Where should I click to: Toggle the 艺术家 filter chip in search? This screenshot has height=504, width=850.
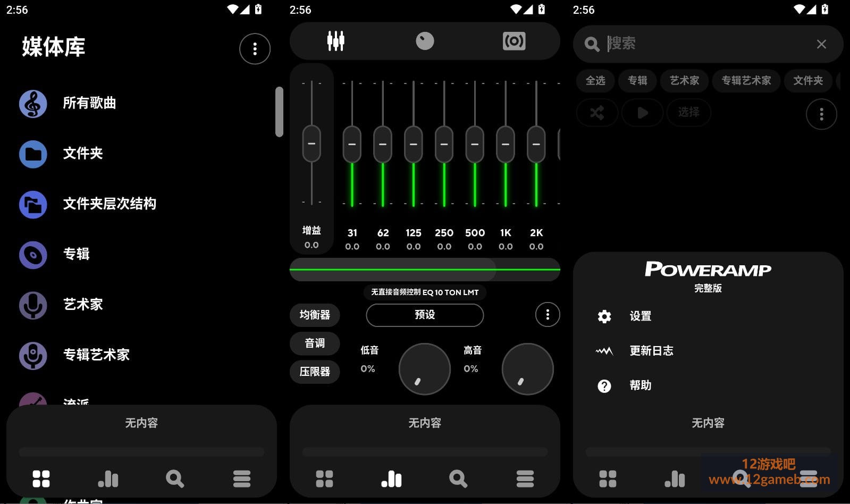(684, 81)
